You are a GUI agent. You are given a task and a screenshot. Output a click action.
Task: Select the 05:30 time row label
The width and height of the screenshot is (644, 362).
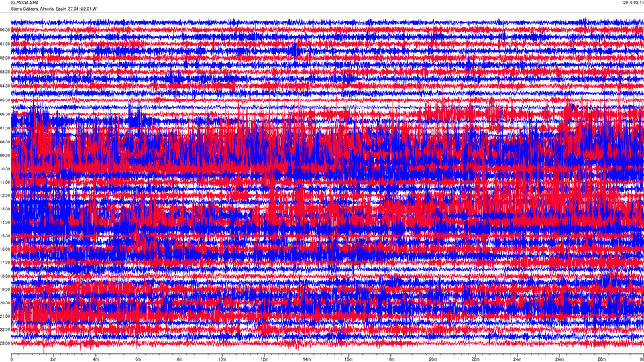(5, 100)
